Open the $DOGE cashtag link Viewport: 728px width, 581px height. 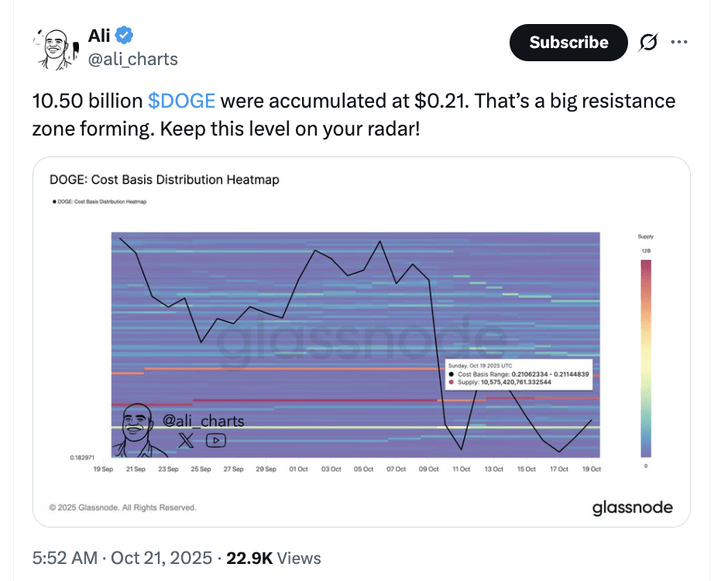point(181,101)
